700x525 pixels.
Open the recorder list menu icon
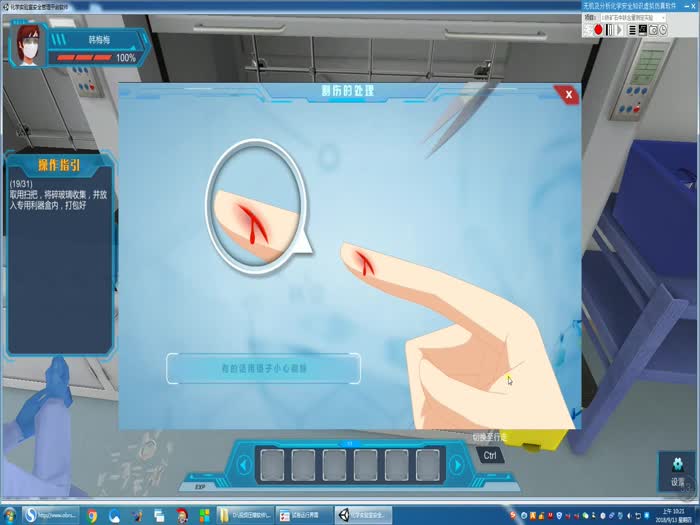(x=631, y=30)
